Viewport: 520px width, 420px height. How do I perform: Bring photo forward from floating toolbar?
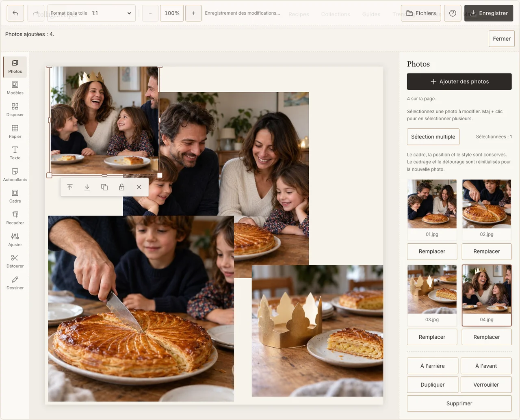coord(70,187)
